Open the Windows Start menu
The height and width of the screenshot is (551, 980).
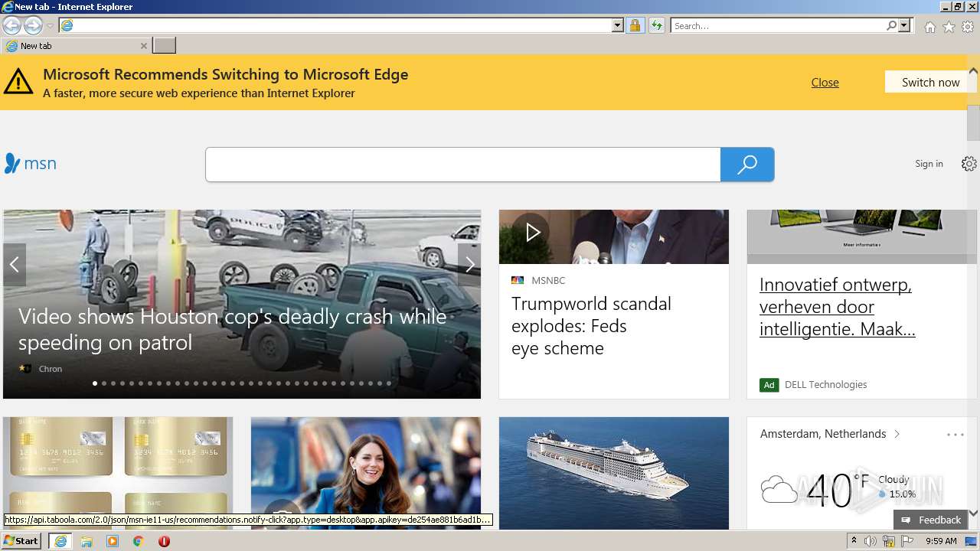pyautogui.click(x=21, y=541)
